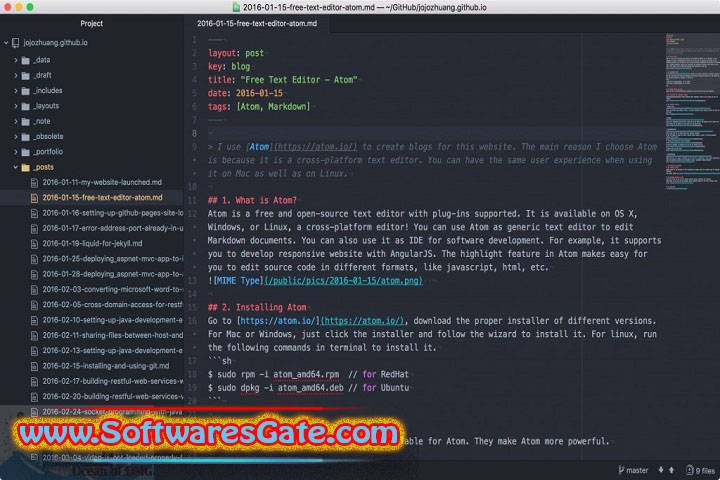The image size is (720, 480).
Task: Click the git pull down-arrow icon
Action: pos(661,470)
